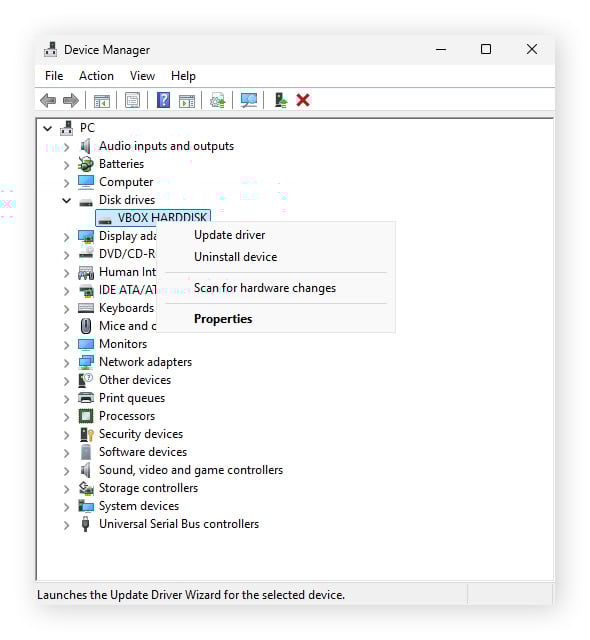Screen dimensions: 590x640
Task: Click the Show/Hide Action Pane toolbar icon
Action: click(x=187, y=100)
